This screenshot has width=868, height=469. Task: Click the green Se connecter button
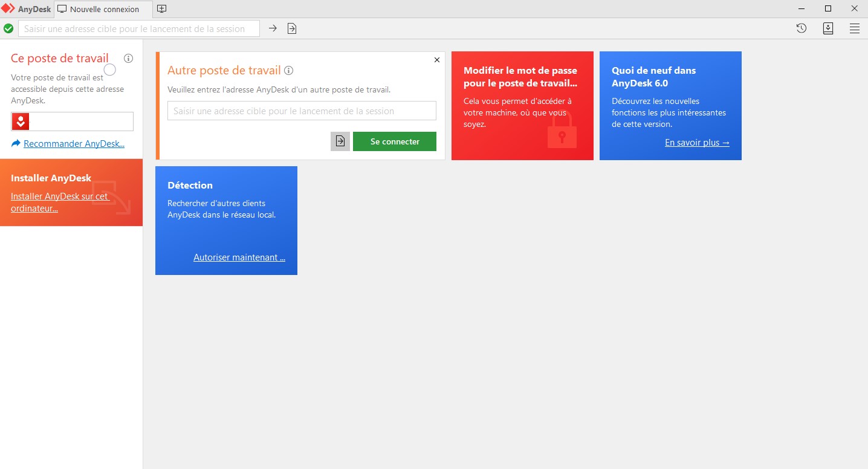(x=395, y=141)
